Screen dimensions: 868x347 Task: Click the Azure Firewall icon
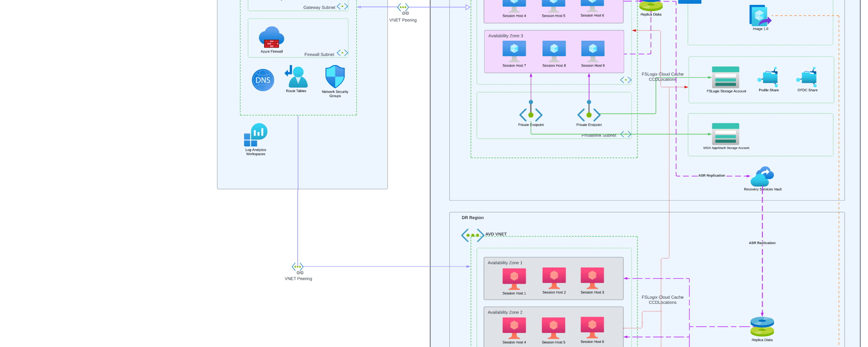271,38
